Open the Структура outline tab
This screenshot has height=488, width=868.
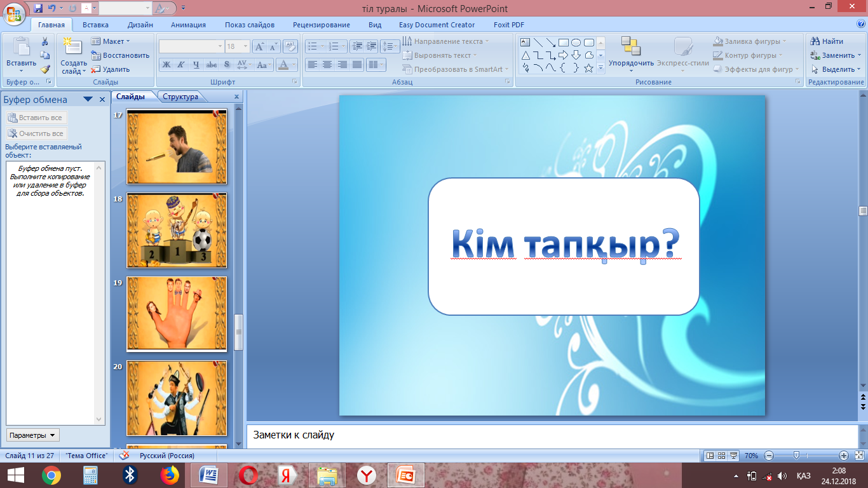(180, 97)
